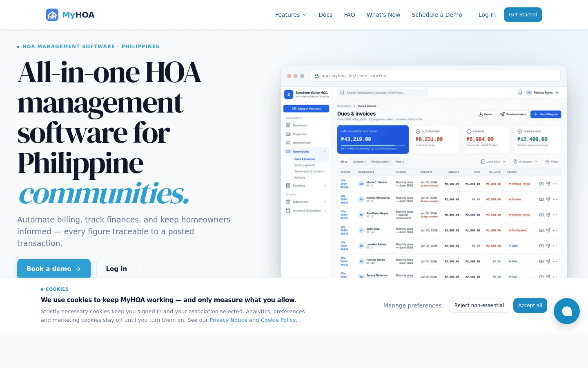The width and height of the screenshot is (588, 368).
Task: Click the lock icon in the preview address bar
Action: (316, 76)
